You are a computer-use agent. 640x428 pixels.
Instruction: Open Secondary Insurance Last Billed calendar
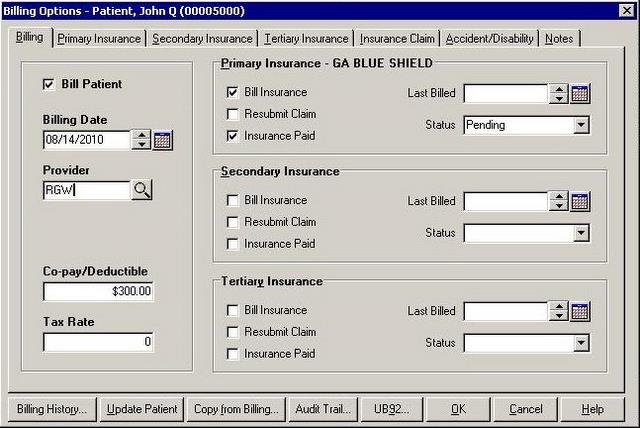580,202
